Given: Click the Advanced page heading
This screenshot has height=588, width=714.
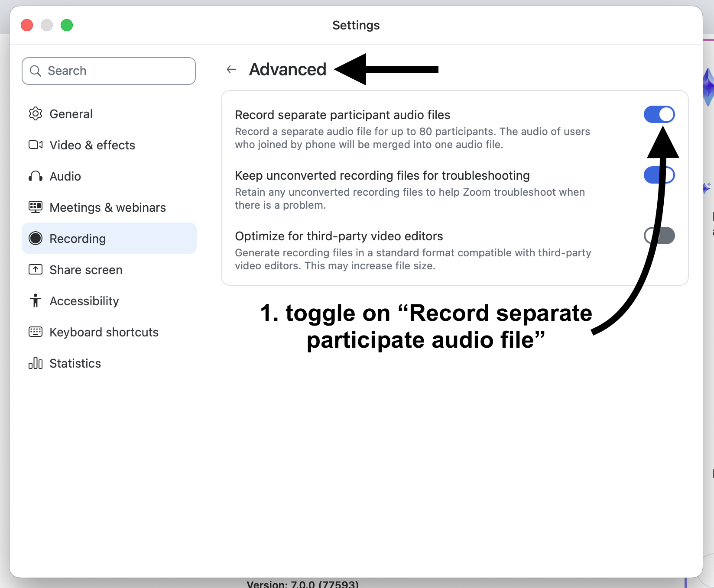Looking at the screenshot, I should (288, 69).
